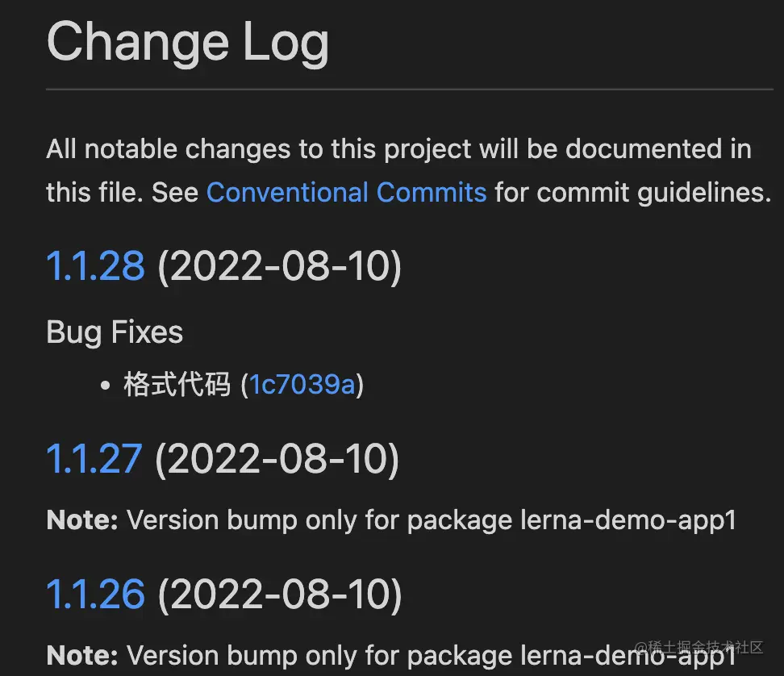
Task: Click the bullet dot before 格式代码
Action: coord(105,386)
